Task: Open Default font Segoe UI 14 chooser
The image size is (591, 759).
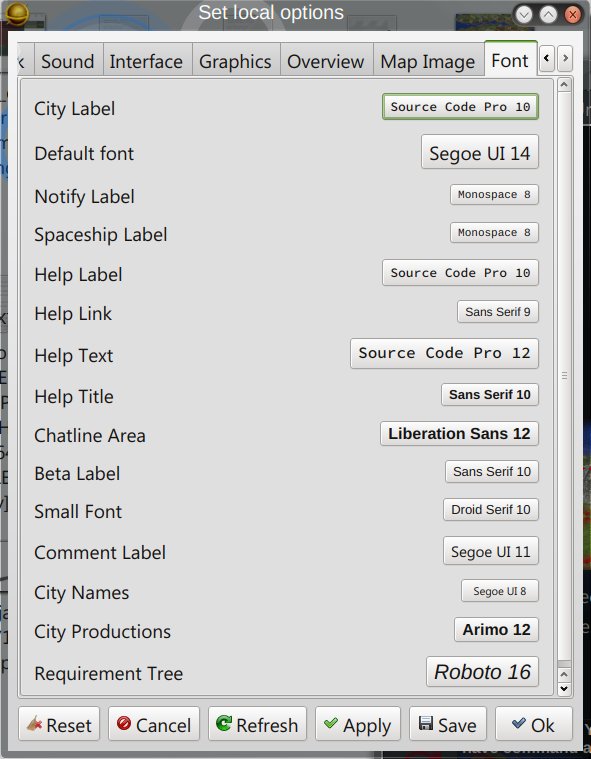Action: 480,152
